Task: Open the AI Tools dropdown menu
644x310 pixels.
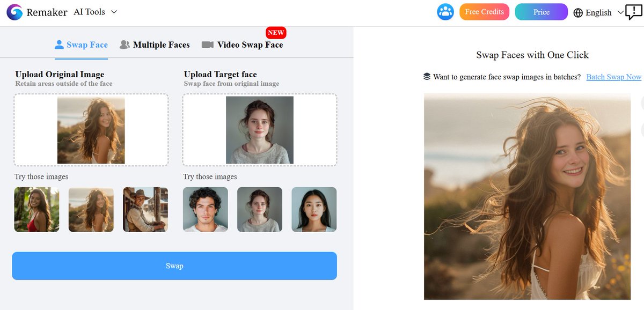Action: pyautogui.click(x=95, y=12)
